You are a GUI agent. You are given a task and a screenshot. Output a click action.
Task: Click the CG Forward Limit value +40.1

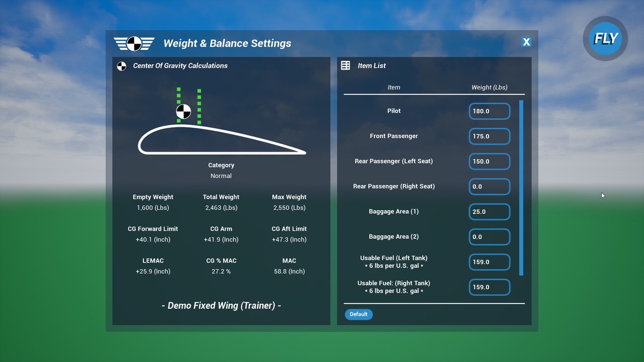(x=153, y=239)
